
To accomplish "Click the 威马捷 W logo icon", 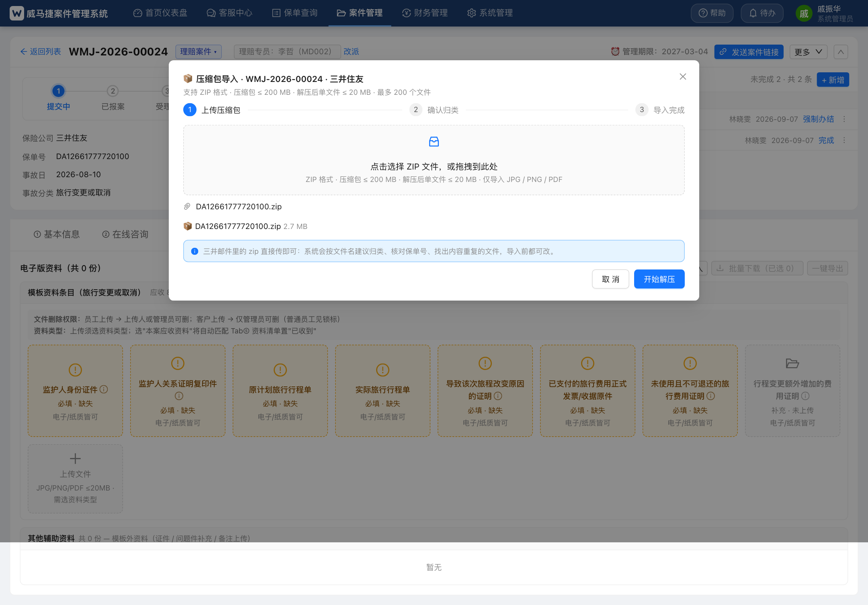I will tap(17, 13).
